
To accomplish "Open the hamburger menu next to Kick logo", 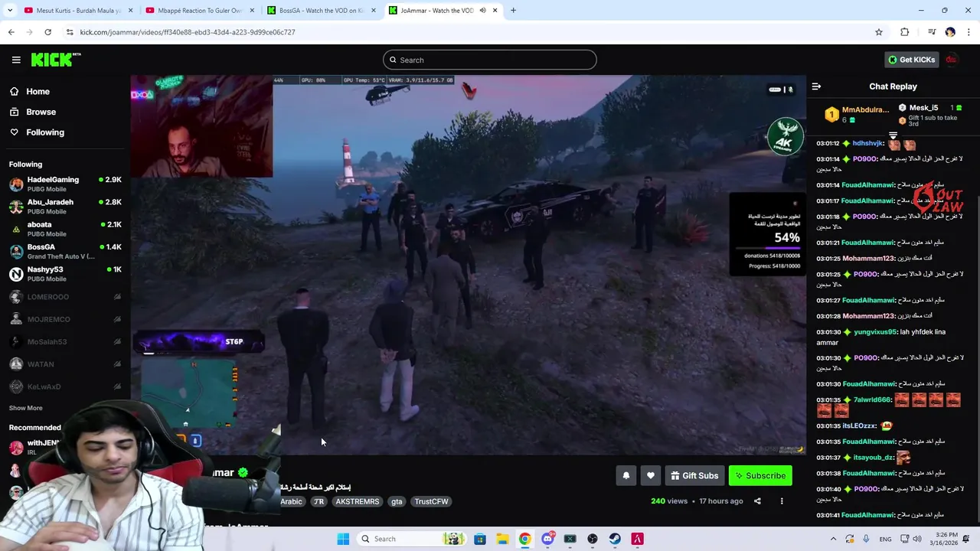I will tap(16, 60).
